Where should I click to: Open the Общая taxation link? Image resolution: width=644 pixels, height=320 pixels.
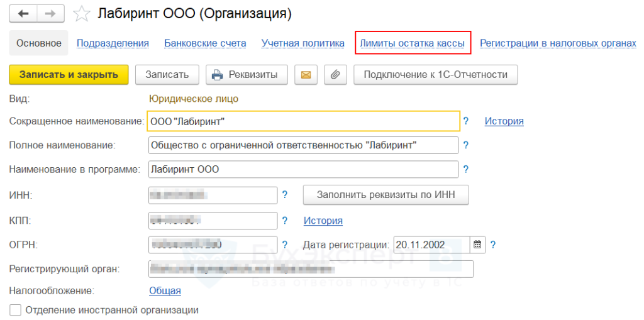[165, 290]
